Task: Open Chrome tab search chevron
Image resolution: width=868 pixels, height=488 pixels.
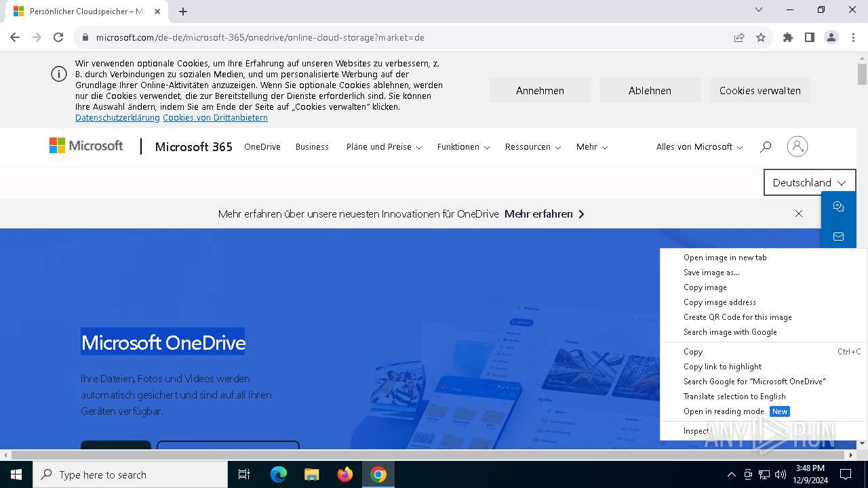Action: click(759, 9)
